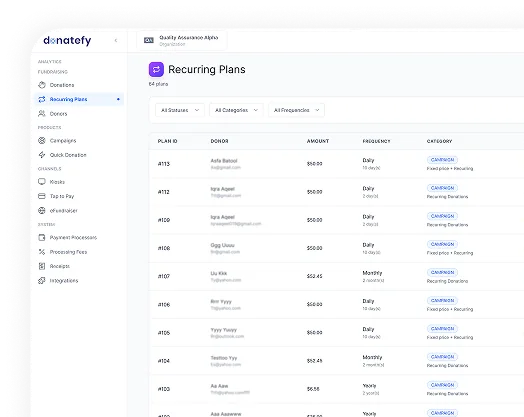
Task: Select plan #109 ID
Action: [x=164, y=220]
